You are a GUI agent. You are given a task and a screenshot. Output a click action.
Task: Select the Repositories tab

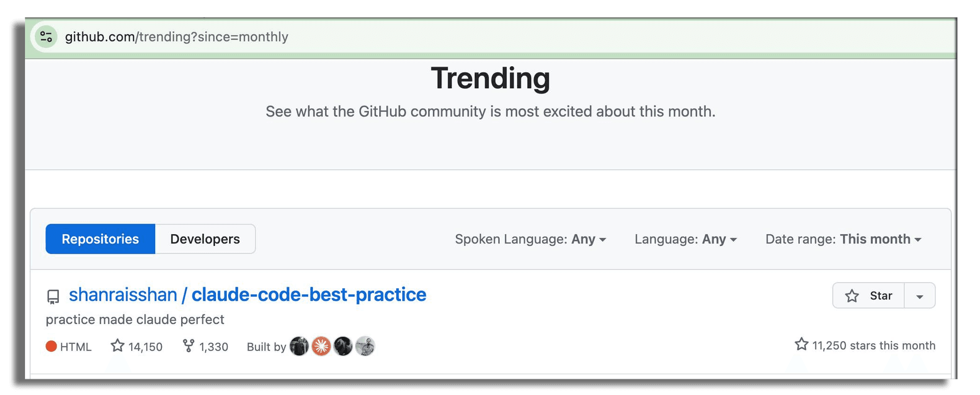[100, 239]
